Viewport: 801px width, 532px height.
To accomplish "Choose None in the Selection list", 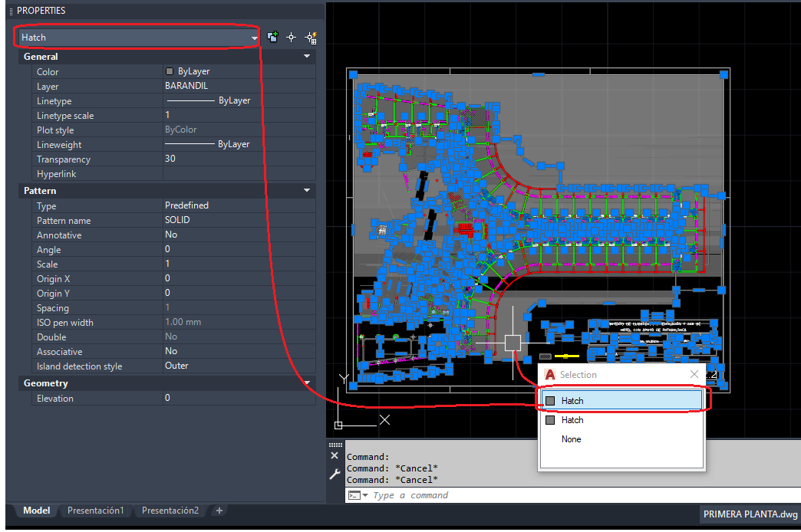I will pos(621,439).
